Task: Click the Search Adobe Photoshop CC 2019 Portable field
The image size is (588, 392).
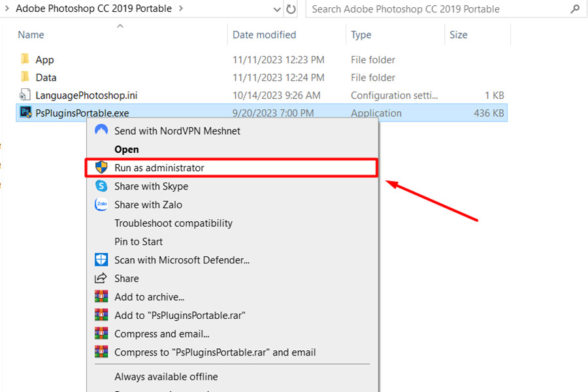Action: pos(446,9)
